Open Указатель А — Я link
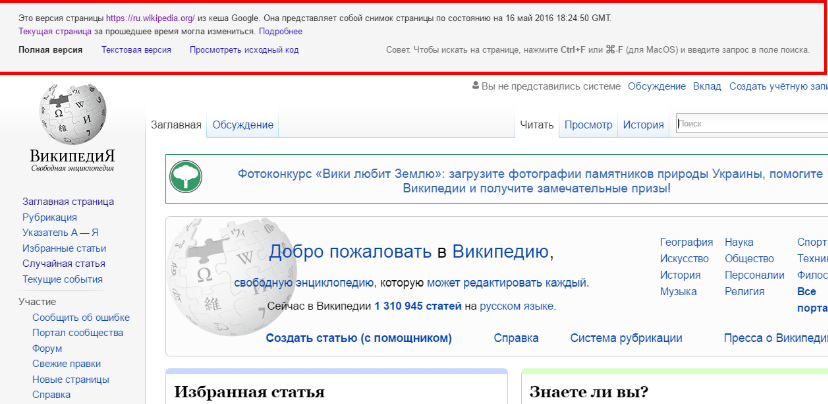The width and height of the screenshot is (828, 404). [60, 233]
